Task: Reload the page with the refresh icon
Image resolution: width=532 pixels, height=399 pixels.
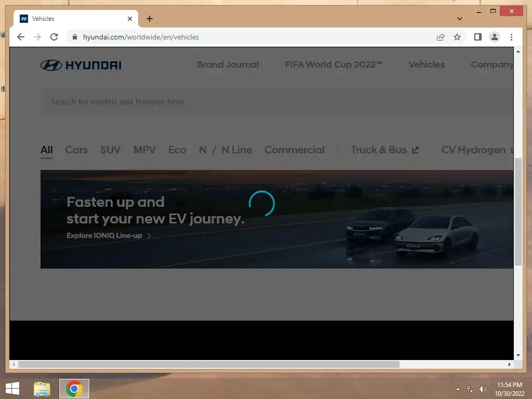Action: 54,37
